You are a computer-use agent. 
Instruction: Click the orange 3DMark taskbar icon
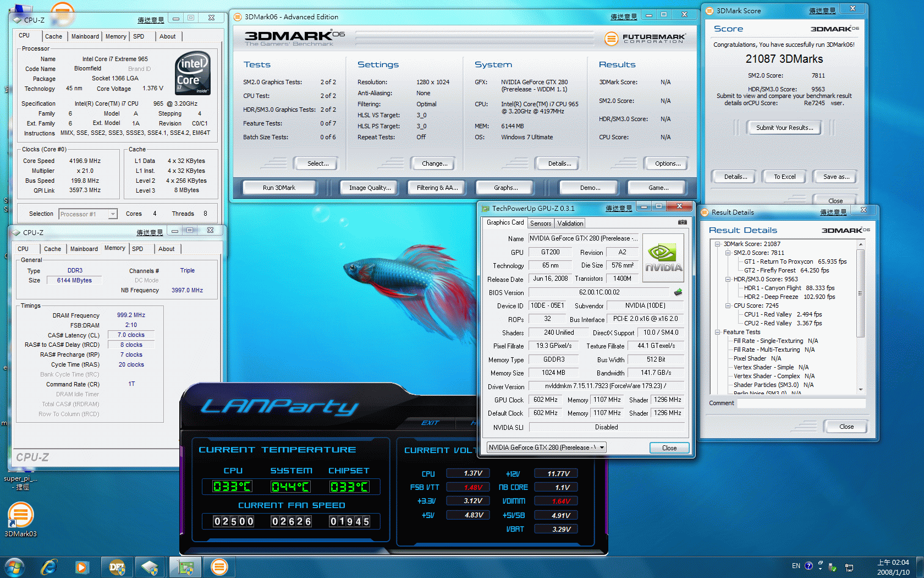click(x=219, y=567)
